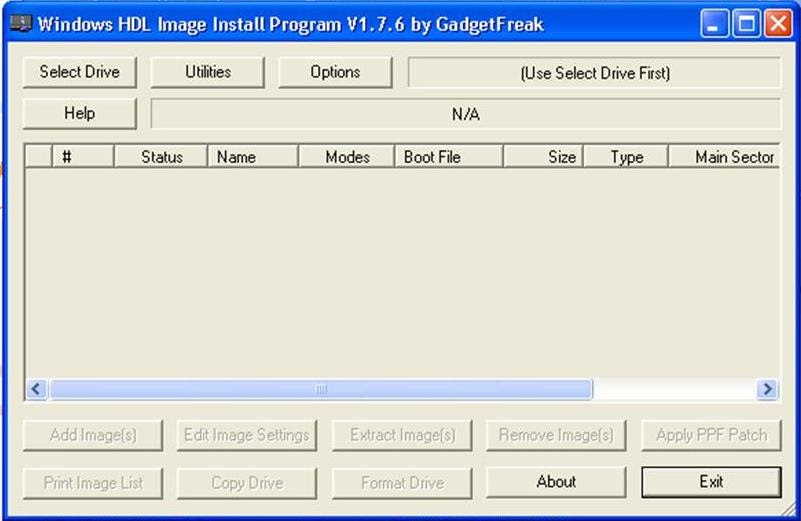Click the disabled Apply PPF Patch button
This screenshot has width=801, height=521.
pyautogui.click(x=711, y=435)
